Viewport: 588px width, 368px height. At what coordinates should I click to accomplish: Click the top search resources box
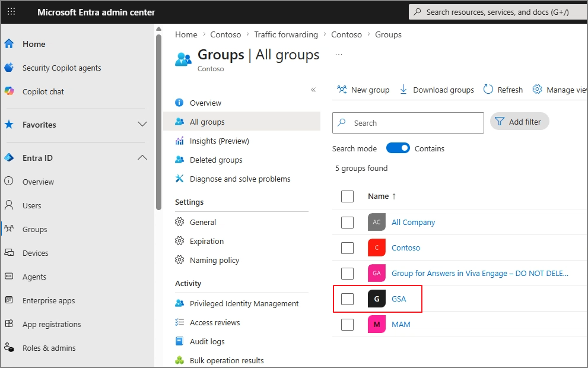498,12
